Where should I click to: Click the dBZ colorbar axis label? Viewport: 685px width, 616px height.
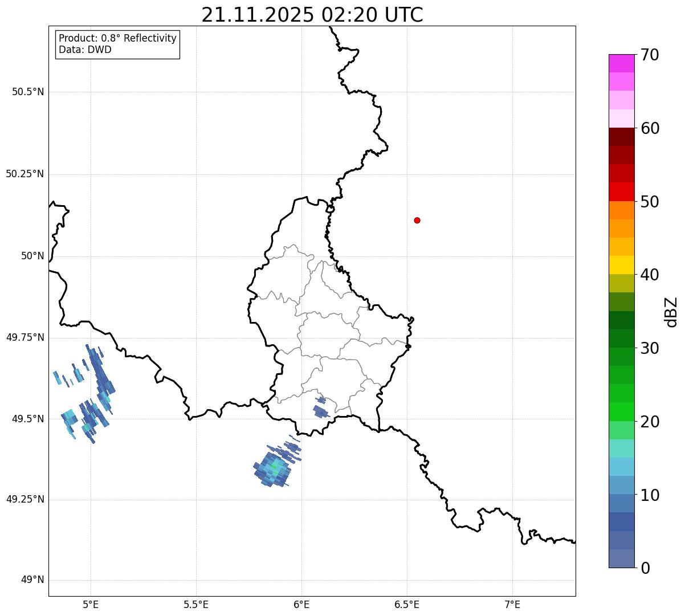click(x=671, y=312)
